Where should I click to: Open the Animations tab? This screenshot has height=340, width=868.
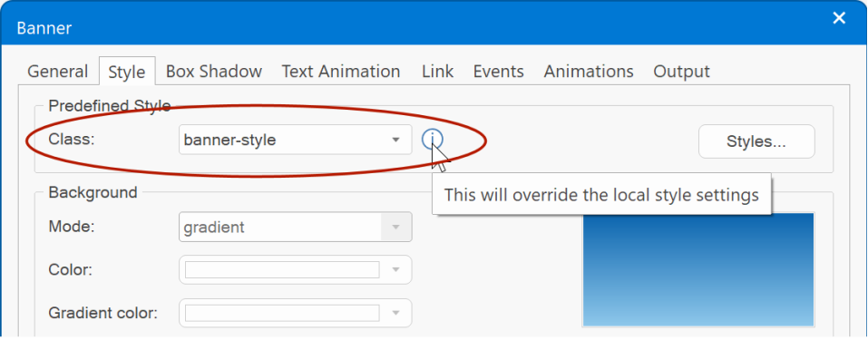click(x=589, y=72)
